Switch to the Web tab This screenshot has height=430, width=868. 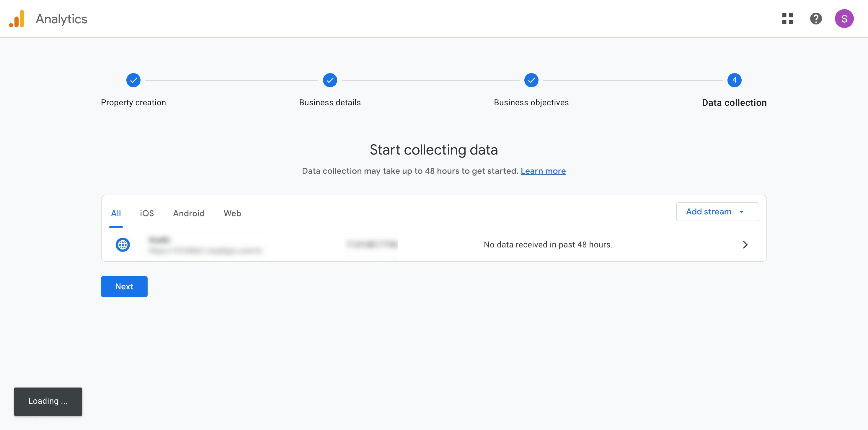pyautogui.click(x=233, y=214)
